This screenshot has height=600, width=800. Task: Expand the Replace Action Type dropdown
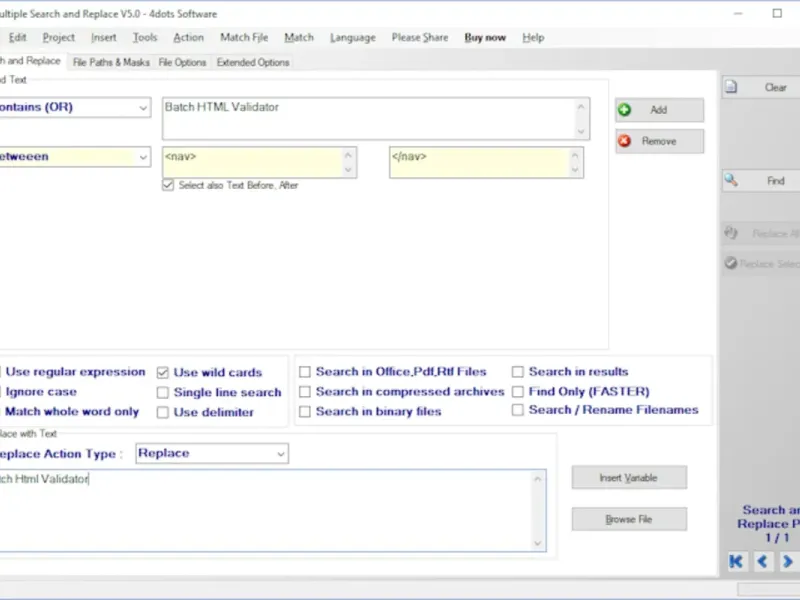pos(278,454)
